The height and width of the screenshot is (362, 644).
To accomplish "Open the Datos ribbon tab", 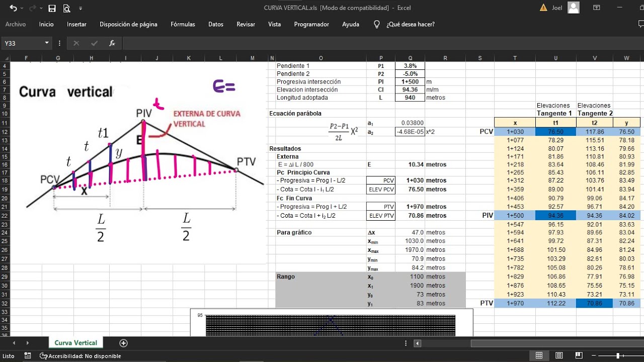I will 216,24.
